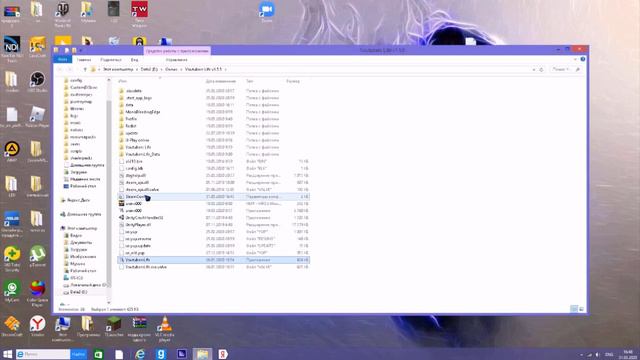Open Internet Explorer from the taskbar

click(x=140, y=354)
